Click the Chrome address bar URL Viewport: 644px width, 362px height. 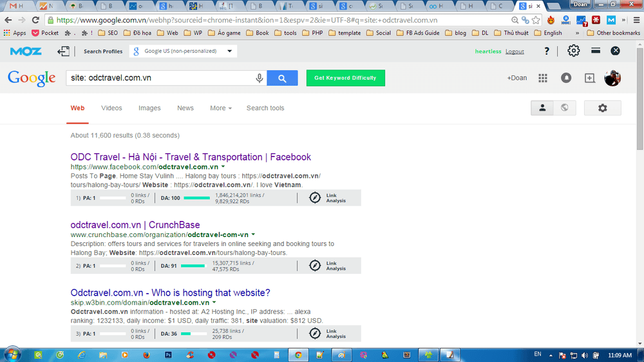click(247, 20)
